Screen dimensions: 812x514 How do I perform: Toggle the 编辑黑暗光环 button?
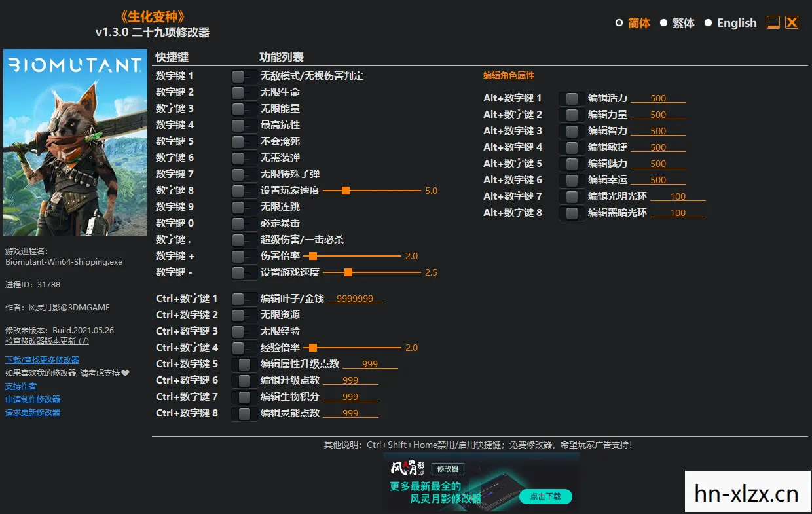572,213
